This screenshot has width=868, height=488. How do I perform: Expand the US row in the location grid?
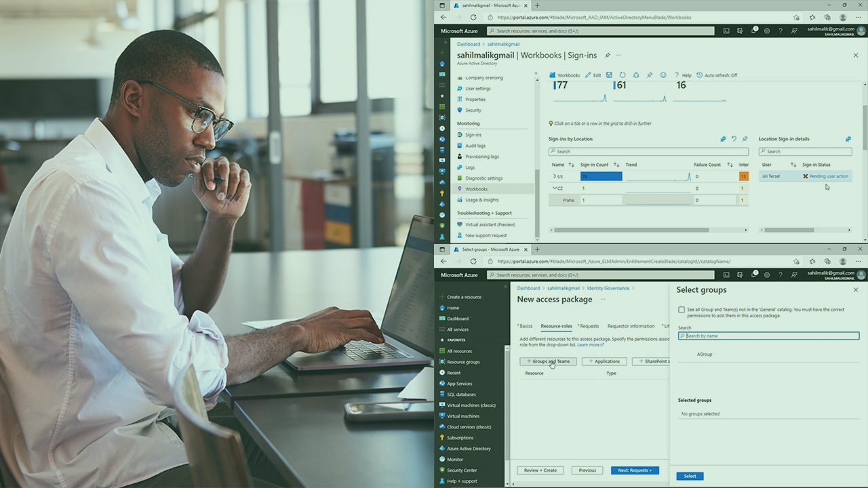554,176
